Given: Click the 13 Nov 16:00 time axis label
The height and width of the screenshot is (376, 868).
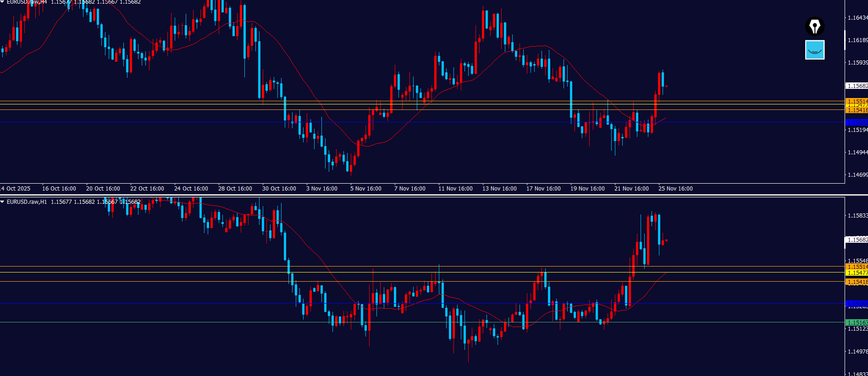Looking at the screenshot, I should pyautogui.click(x=499, y=189).
